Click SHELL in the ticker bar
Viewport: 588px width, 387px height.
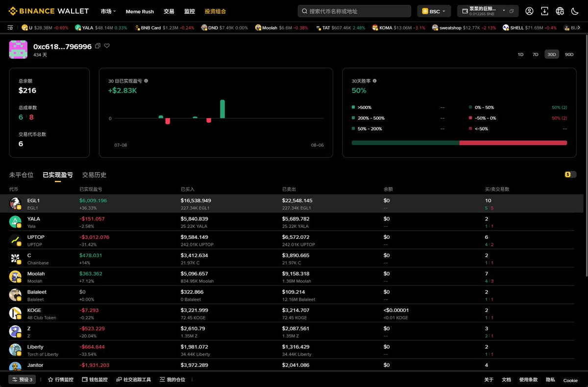pyautogui.click(x=529, y=28)
